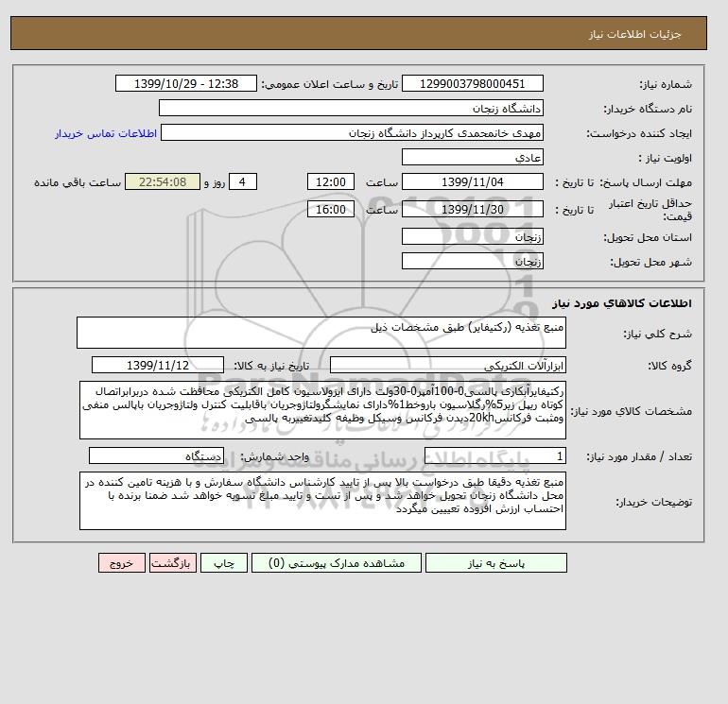This screenshot has height=704, width=728.
Task: Click label ایجاد کننده درخواست
Action: pyautogui.click(x=639, y=133)
